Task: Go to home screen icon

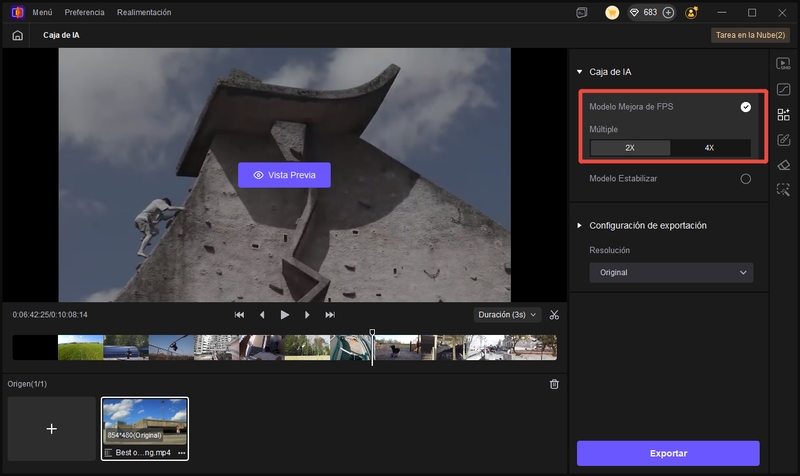Action: click(17, 35)
